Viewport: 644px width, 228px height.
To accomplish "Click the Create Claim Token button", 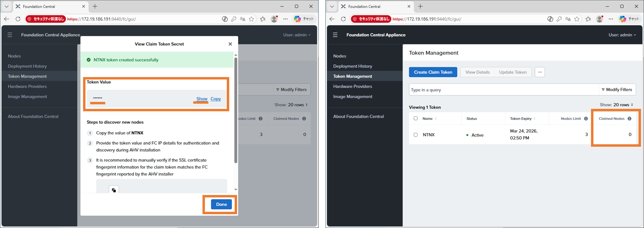I will pos(433,72).
